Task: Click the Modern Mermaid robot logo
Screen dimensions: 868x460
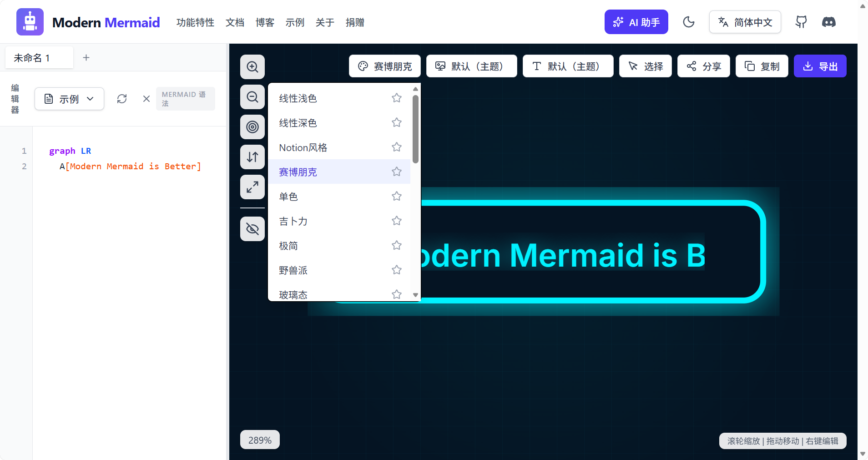Action: [30, 22]
